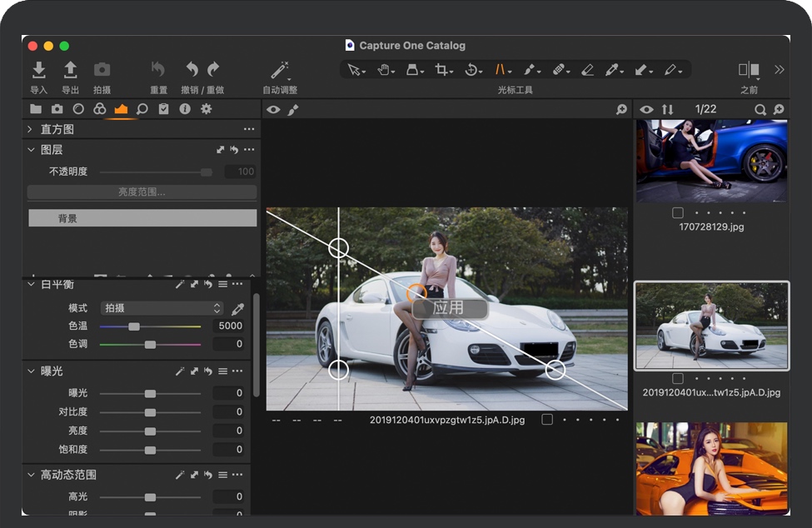Collapse the Exposure (曝光) panel

tap(30, 371)
